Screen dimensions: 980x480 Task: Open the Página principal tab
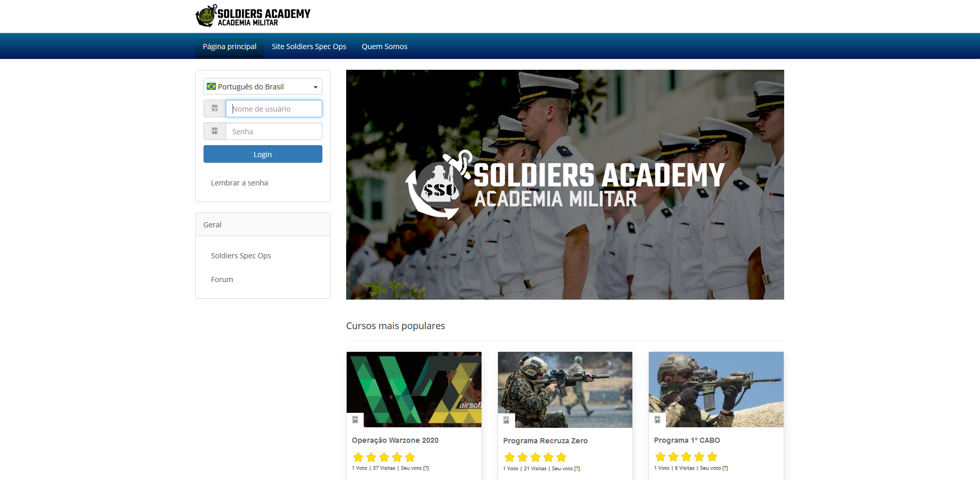click(229, 47)
